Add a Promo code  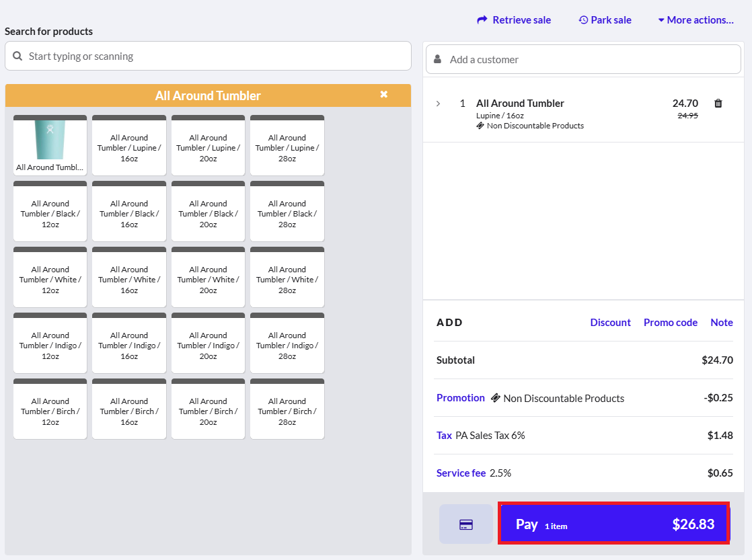click(x=670, y=322)
